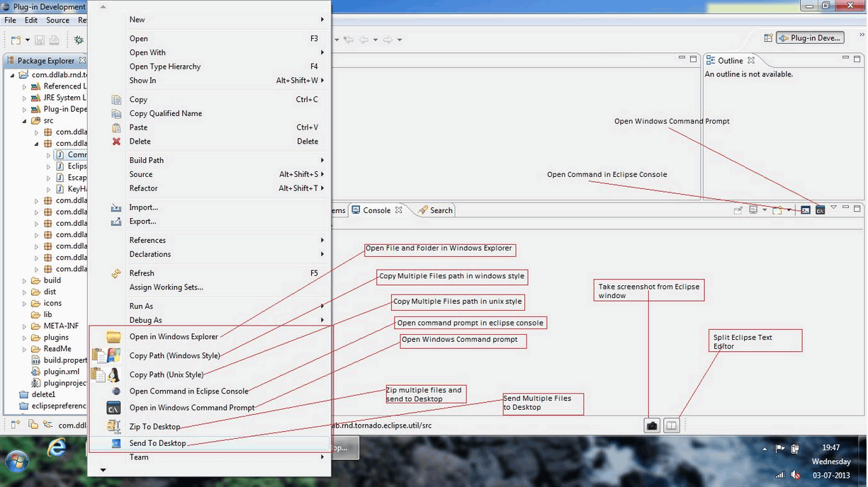Expand the JRE System Library node

24,98
